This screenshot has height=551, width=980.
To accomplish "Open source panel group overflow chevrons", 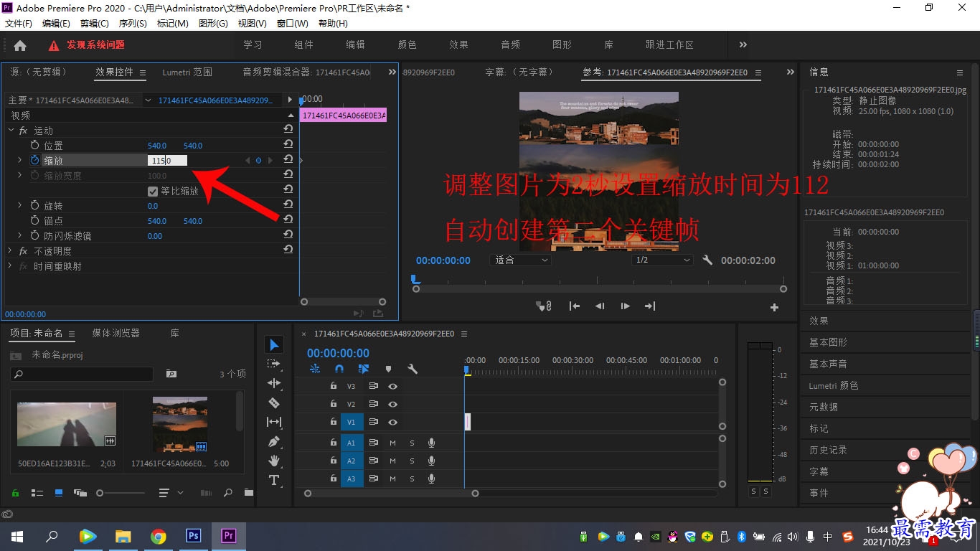I will (x=392, y=72).
